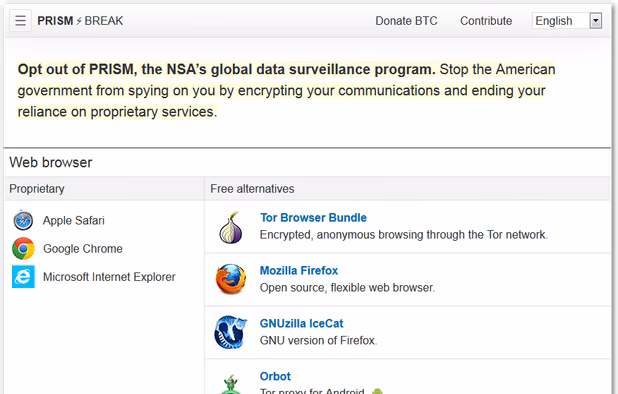This screenshot has width=618, height=394.
Task: Click the Google Chrome icon
Action: [x=23, y=249]
